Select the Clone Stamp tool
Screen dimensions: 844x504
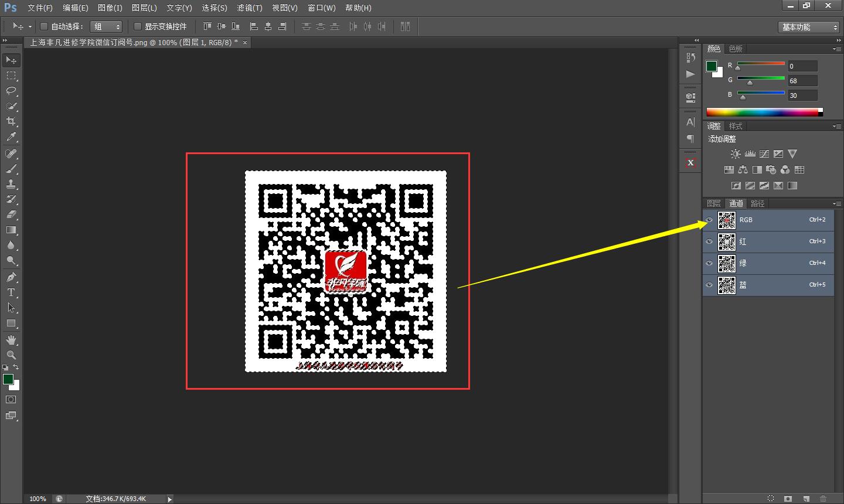(x=11, y=184)
